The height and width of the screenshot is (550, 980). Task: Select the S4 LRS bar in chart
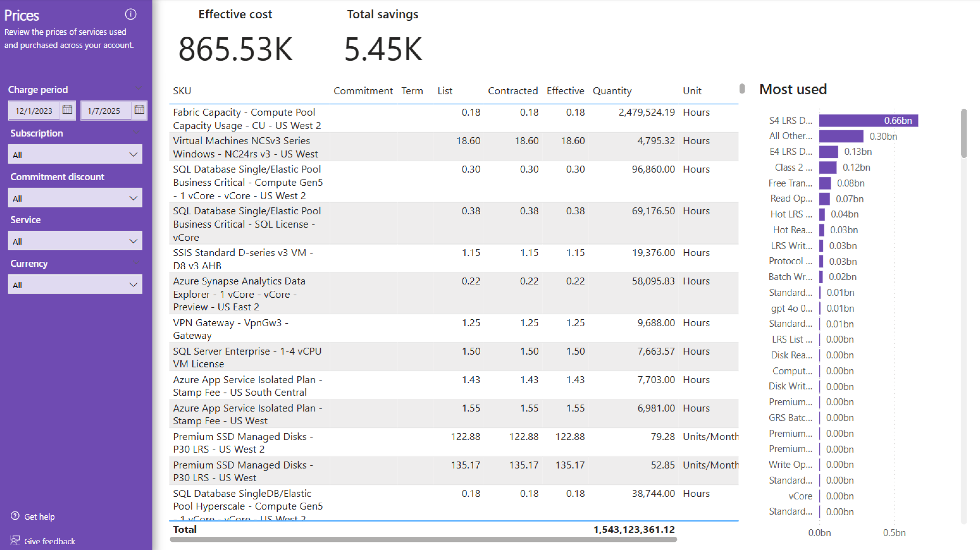point(868,121)
